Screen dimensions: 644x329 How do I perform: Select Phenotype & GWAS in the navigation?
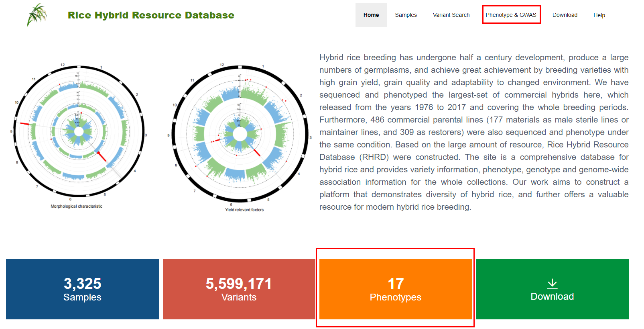pos(511,15)
